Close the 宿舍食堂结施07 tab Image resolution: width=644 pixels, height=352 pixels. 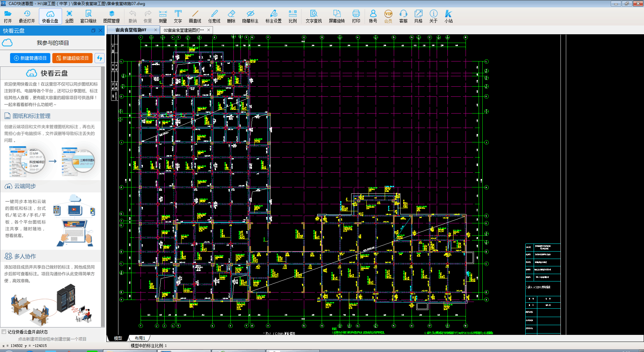click(x=156, y=30)
